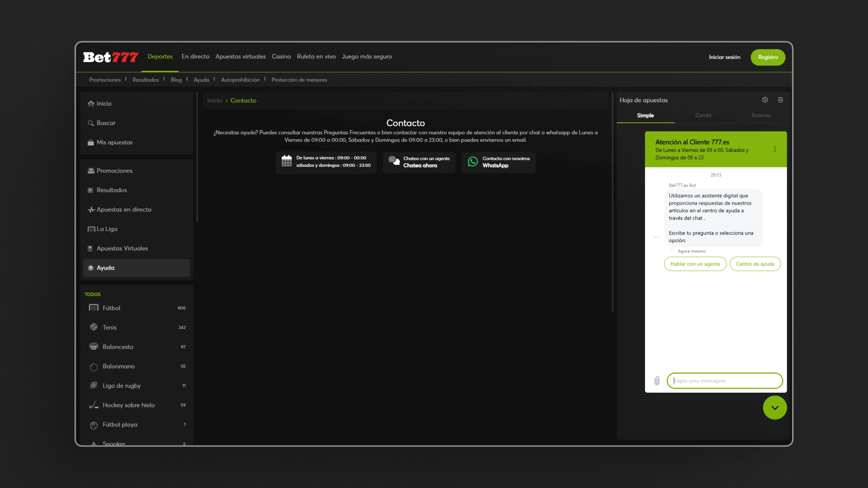Open Promociones link in secondary nav bar
The image size is (868, 488).
[105, 80]
